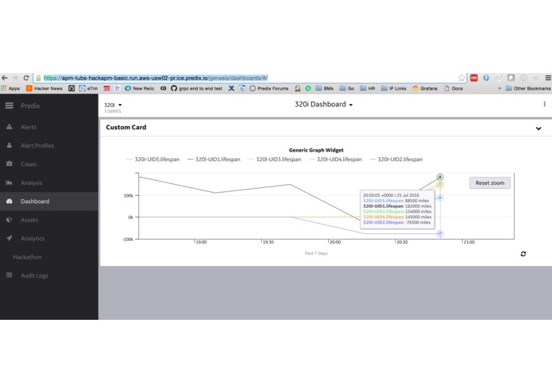Click the Dashboard gauge icon
The image size is (552, 392).
pos(10,201)
